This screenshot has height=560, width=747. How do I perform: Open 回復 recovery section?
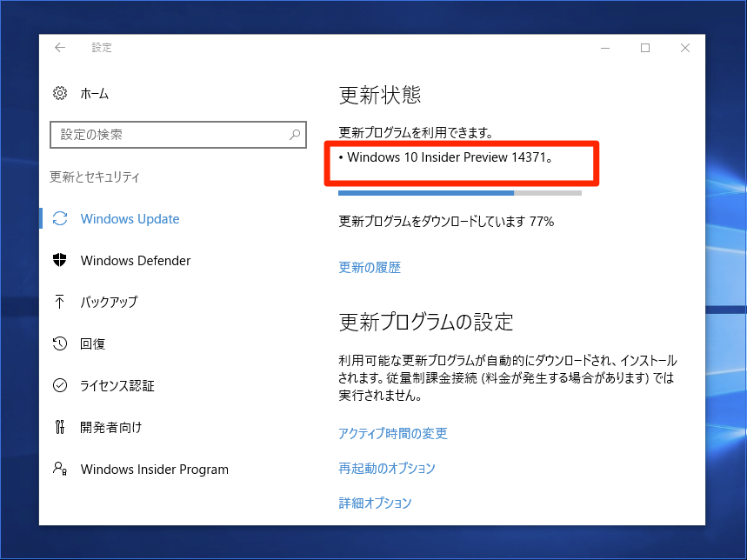point(92,343)
